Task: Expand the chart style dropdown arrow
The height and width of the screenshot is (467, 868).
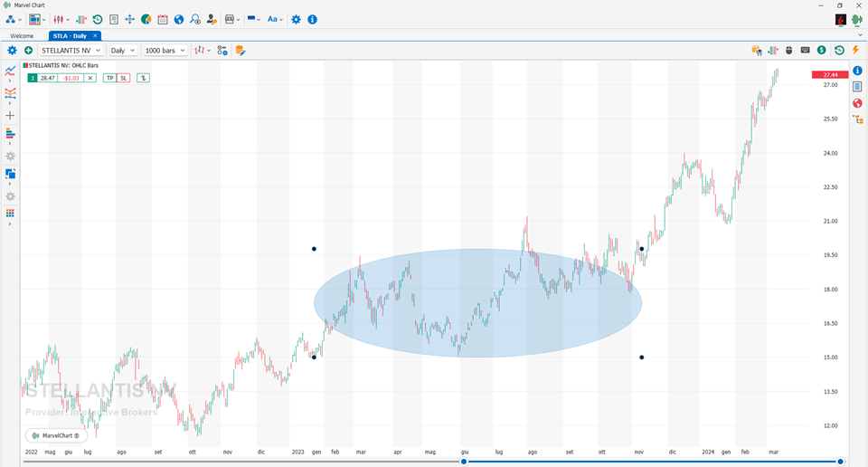Action: (209, 51)
